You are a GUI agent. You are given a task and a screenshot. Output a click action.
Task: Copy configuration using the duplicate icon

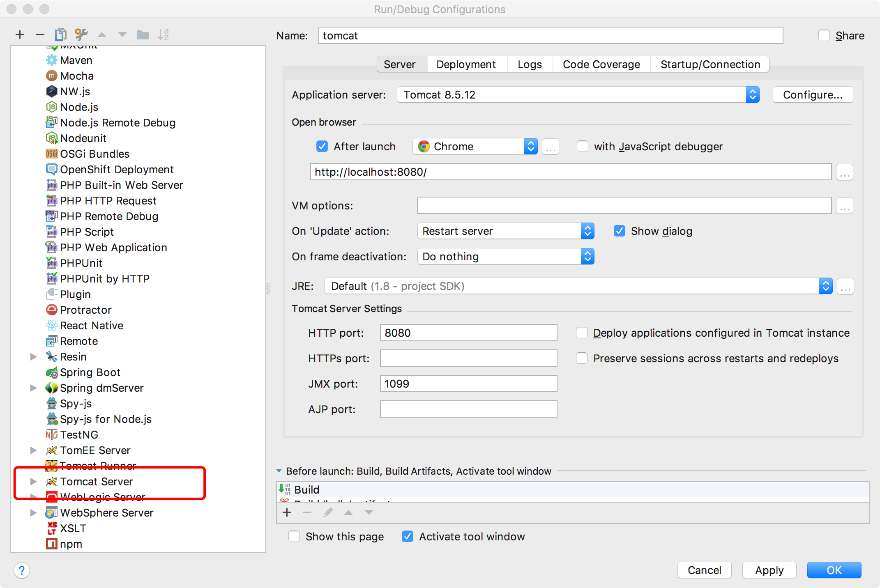pyautogui.click(x=60, y=35)
